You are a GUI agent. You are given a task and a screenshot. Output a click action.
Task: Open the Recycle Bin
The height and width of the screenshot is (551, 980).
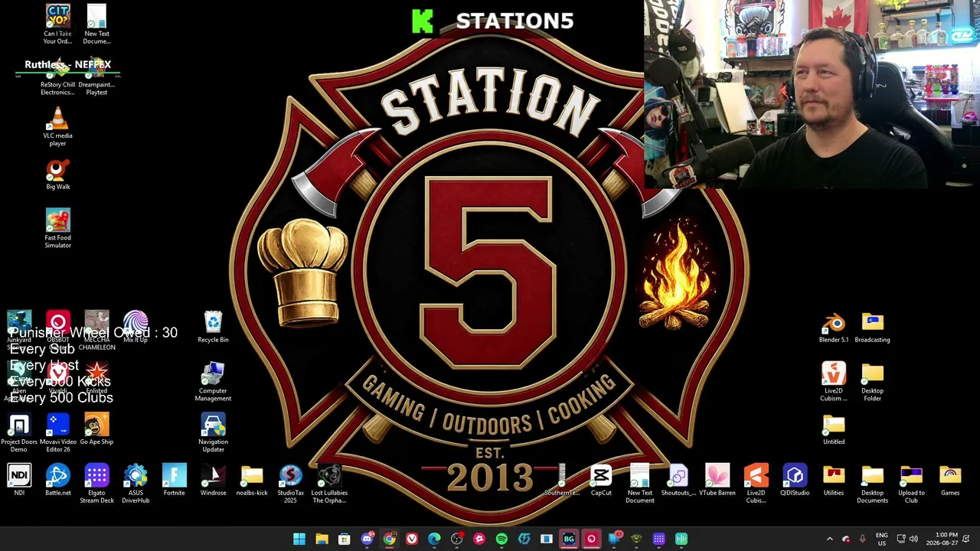[x=213, y=328]
